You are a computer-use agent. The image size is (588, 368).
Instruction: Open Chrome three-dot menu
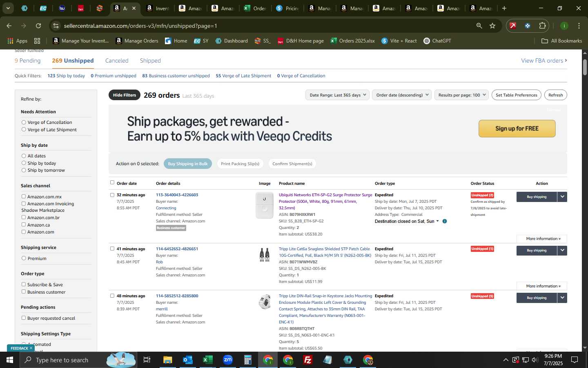pos(579,26)
